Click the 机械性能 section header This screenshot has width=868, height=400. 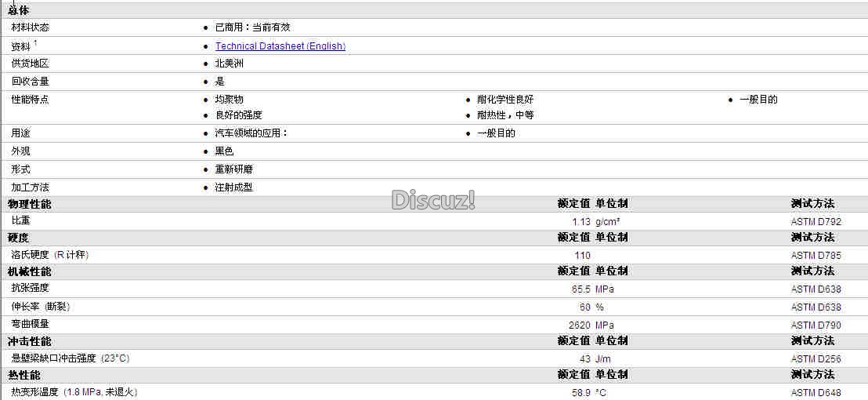tap(29, 271)
